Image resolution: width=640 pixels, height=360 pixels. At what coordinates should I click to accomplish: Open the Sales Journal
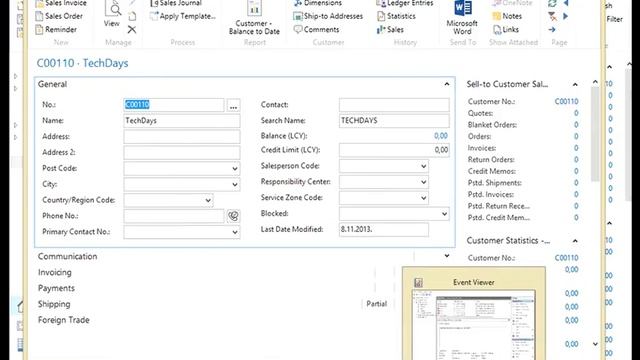click(x=176, y=3)
